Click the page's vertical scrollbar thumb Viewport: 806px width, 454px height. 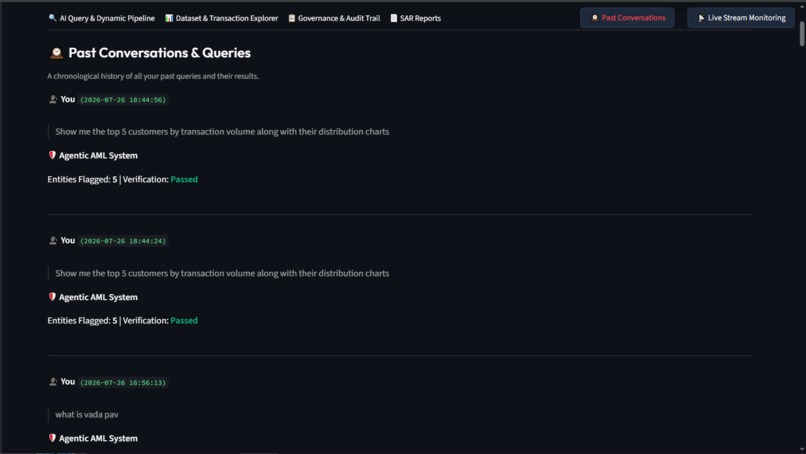[x=801, y=33]
